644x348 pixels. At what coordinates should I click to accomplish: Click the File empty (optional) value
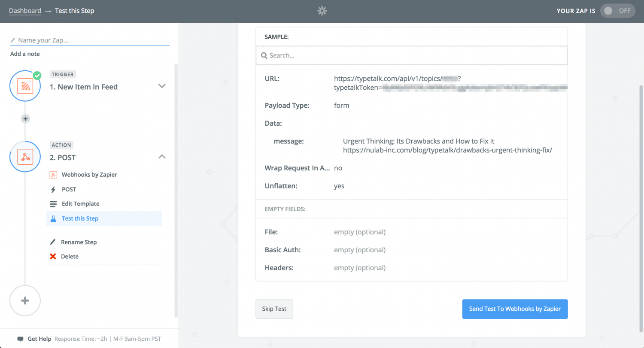coord(360,232)
